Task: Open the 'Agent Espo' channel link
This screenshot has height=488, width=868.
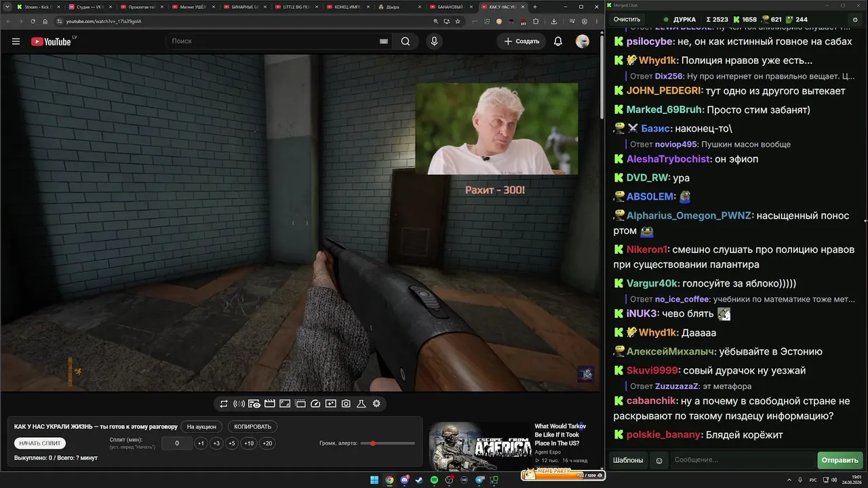Action: click(547, 452)
